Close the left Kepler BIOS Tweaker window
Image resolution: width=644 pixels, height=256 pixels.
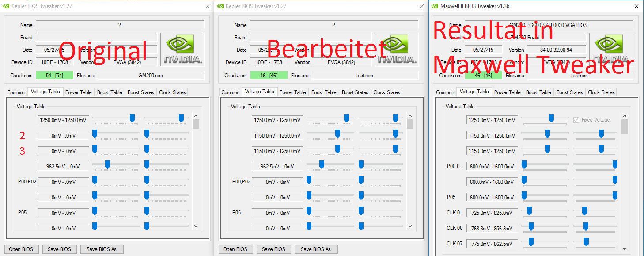point(208,6)
